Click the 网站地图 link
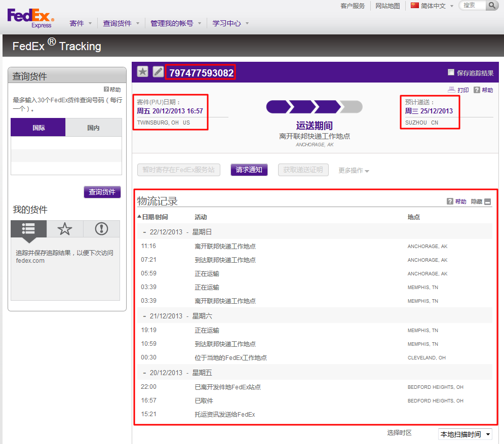 [x=387, y=6]
